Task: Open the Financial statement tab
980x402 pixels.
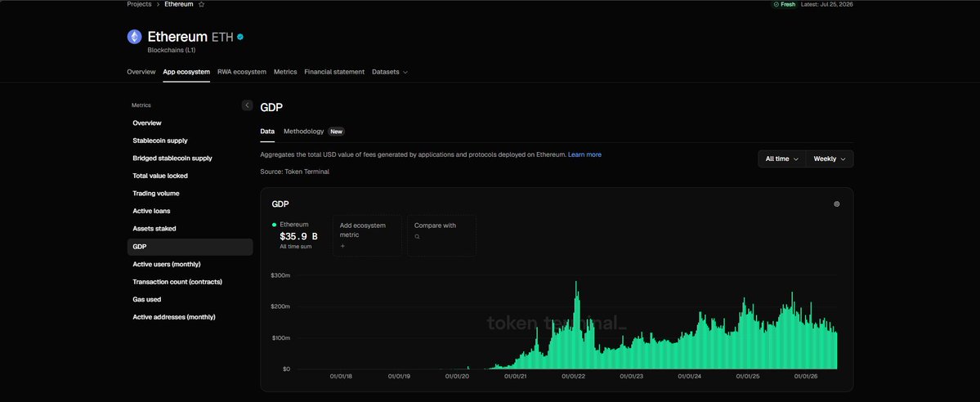Action: tap(334, 72)
